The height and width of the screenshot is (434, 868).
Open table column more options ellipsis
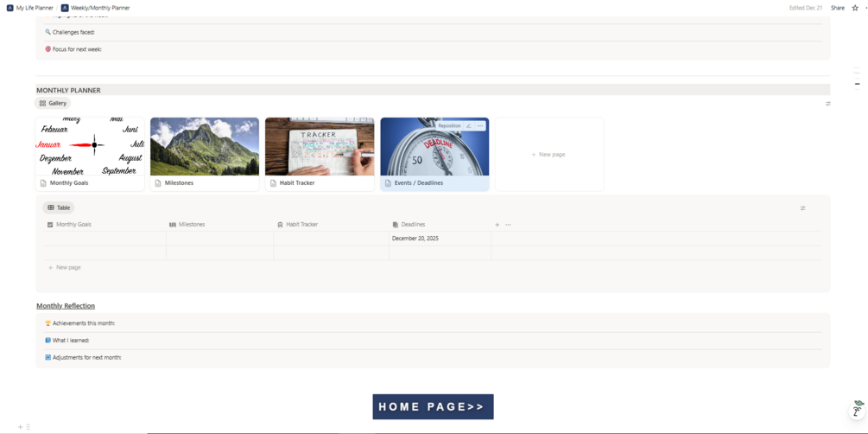[508, 225]
